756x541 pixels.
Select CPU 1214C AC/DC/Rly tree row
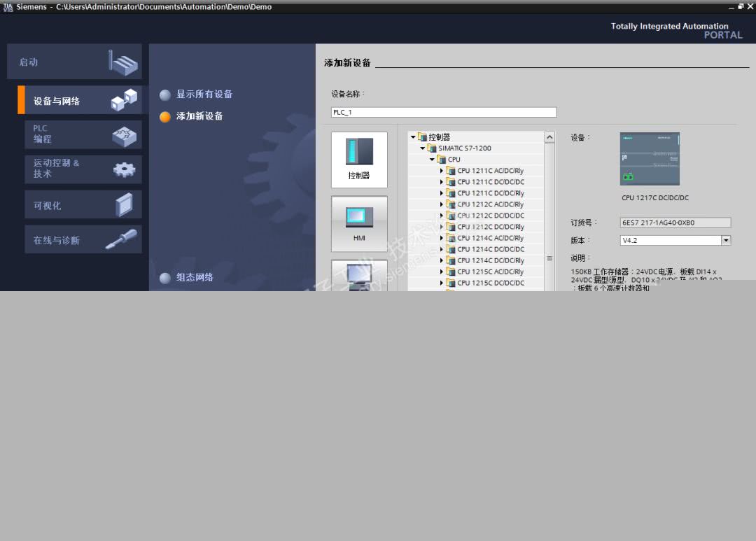(x=477, y=238)
